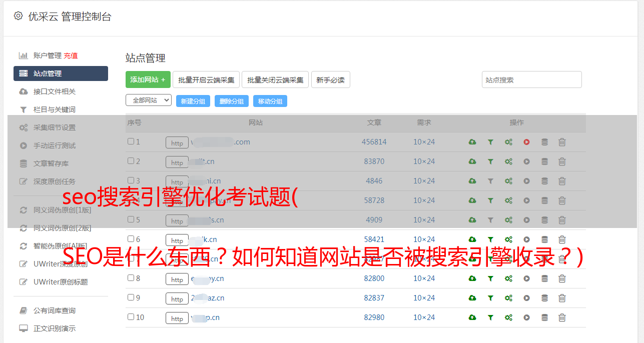Image resolution: width=644 pixels, height=343 pixels.
Task: Select the checkbox for row 3
Action: pos(131,180)
